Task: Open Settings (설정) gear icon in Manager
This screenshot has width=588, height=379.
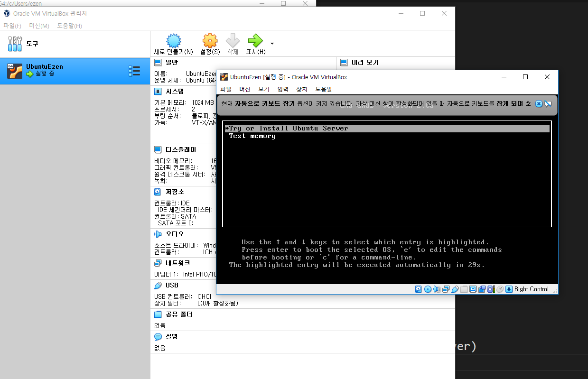Action: tap(210, 41)
